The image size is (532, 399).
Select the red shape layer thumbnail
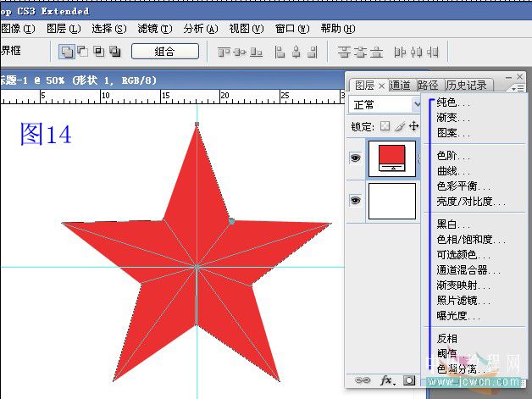point(392,159)
